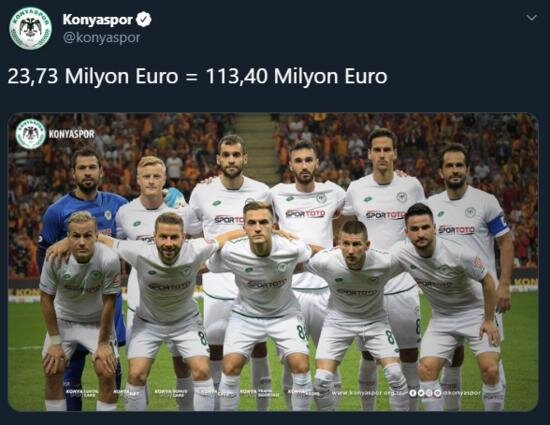Click the Konya Bonus Cafe sponsor logo
The width and height of the screenshot is (550, 425).
(171, 393)
